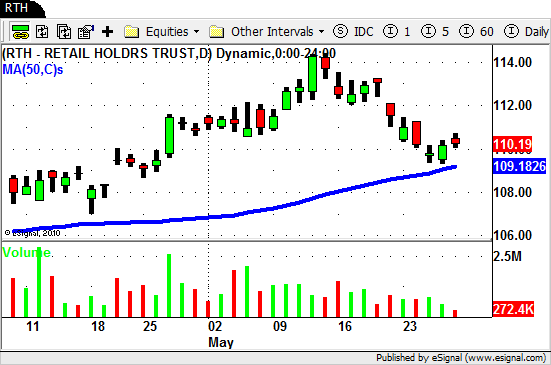Click the black plus add icon
This screenshot has height=365, width=551.
(108, 32)
